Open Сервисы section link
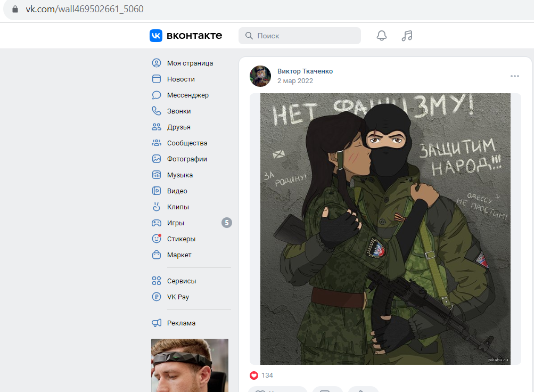This screenshot has height=392, width=534. pos(182,281)
